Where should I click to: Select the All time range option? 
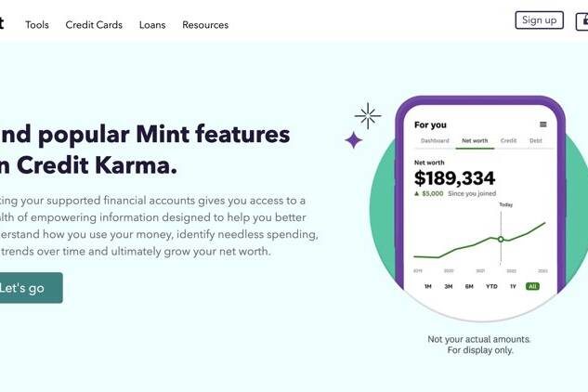click(532, 286)
